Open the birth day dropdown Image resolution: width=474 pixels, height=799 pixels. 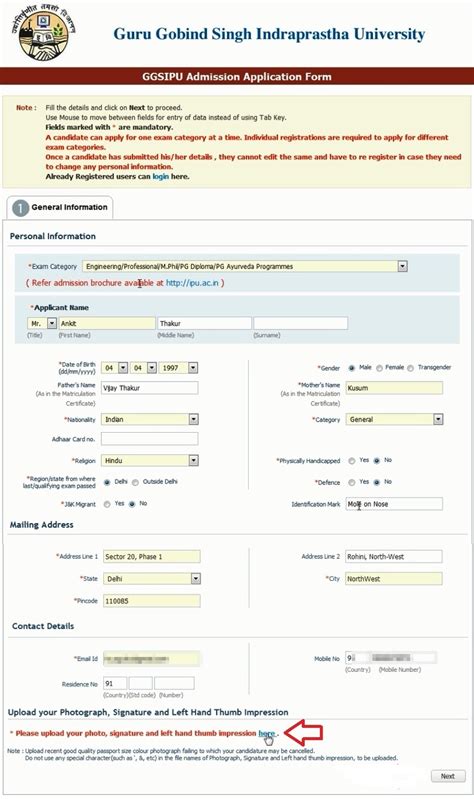(x=115, y=367)
